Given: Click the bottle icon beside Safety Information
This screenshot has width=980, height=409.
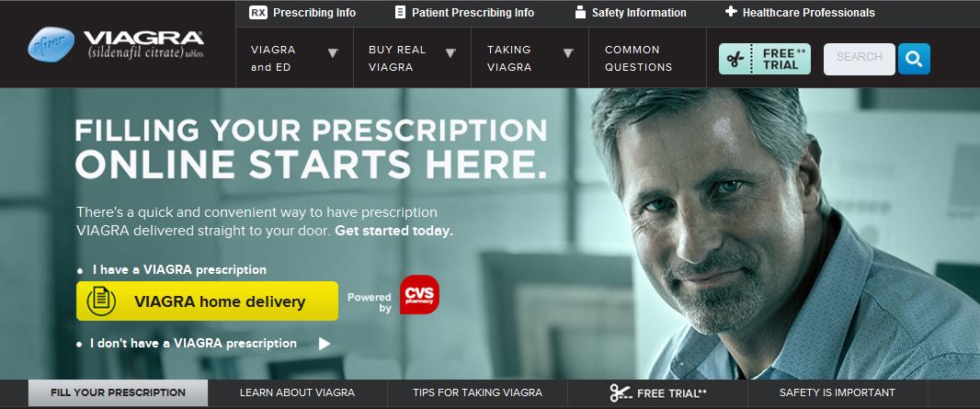Looking at the screenshot, I should (580, 13).
